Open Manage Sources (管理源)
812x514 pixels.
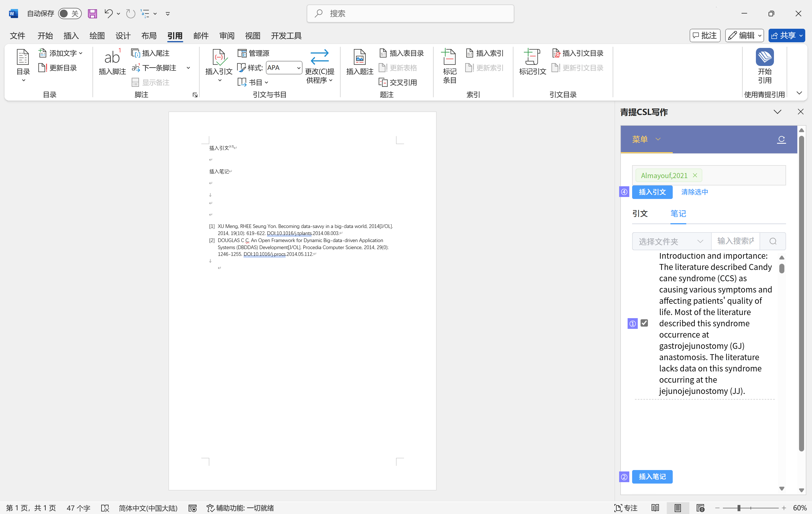[x=254, y=53]
